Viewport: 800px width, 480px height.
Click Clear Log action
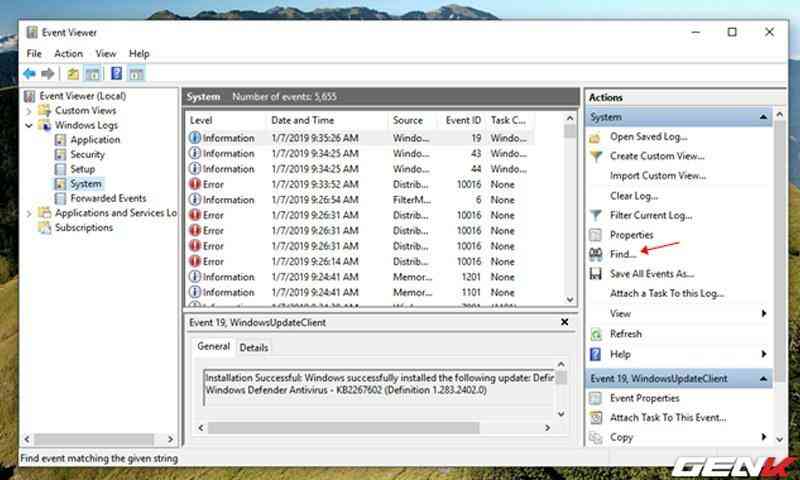coord(634,196)
